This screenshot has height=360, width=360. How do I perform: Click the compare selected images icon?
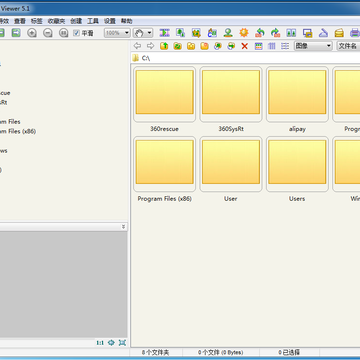point(291,33)
